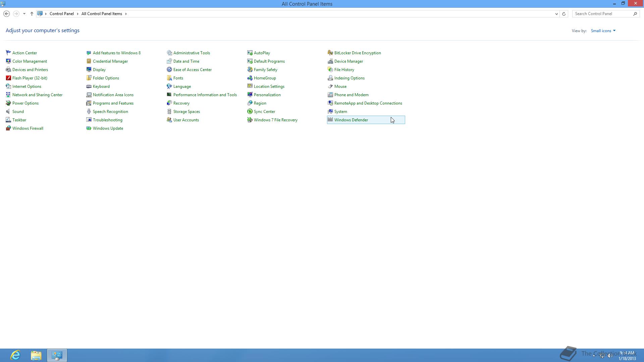Screen dimensions: 644x362
Task: Click the Storage Spaces icon
Action: pyautogui.click(x=169, y=111)
